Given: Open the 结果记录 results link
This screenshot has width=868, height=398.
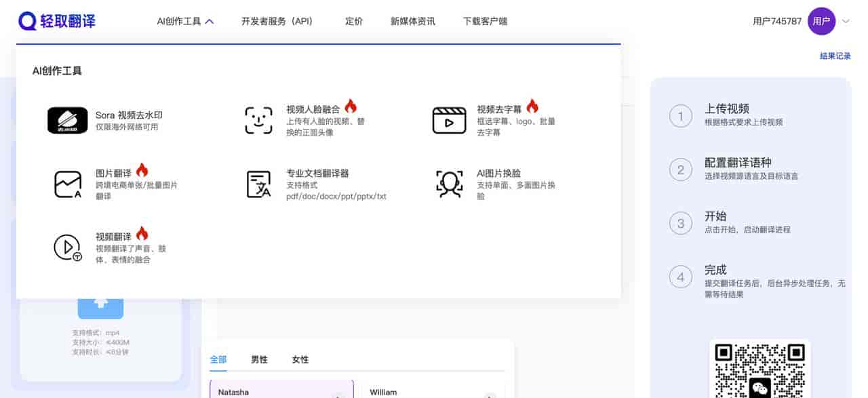Looking at the screenshot, I should [835, 56].
